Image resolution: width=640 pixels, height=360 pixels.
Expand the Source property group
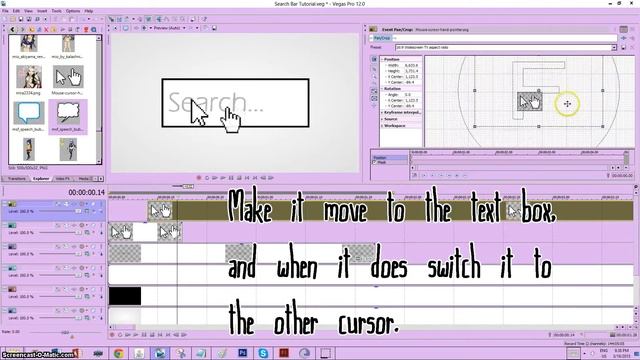click(x=382, y=119)
